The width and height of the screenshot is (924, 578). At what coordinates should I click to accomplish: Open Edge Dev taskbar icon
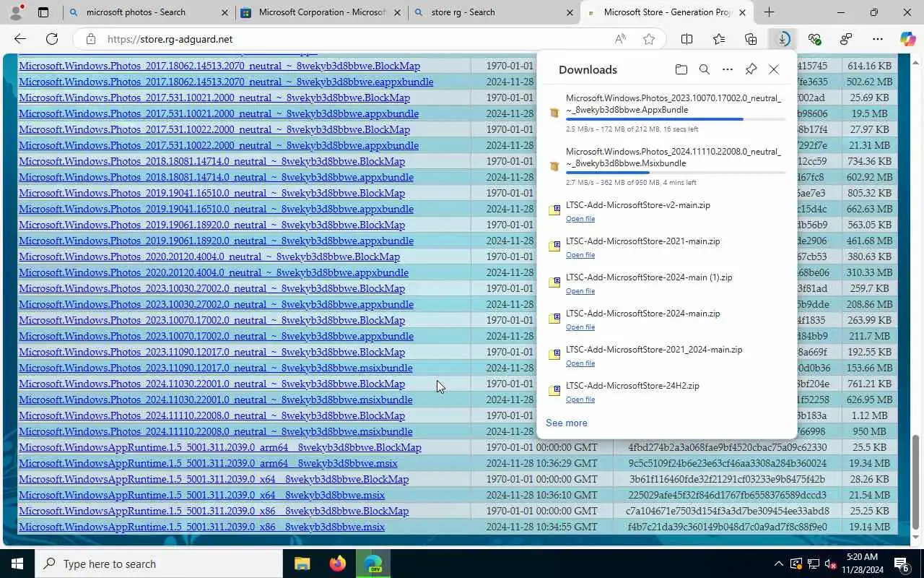pos(372,564)
